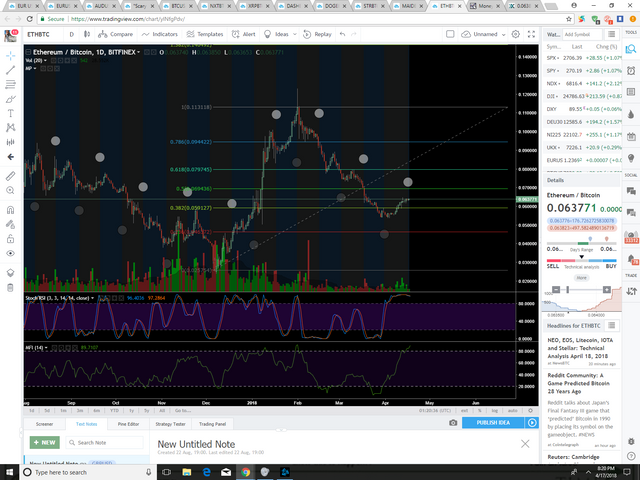Select the trend line drawing tool

tap(11, 70)
